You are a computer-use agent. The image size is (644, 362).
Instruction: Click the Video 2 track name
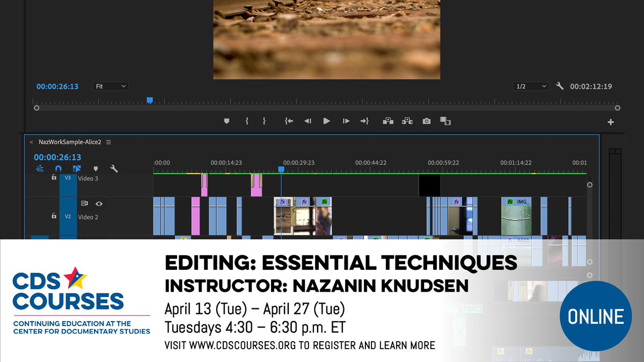(x=88, y=217)
